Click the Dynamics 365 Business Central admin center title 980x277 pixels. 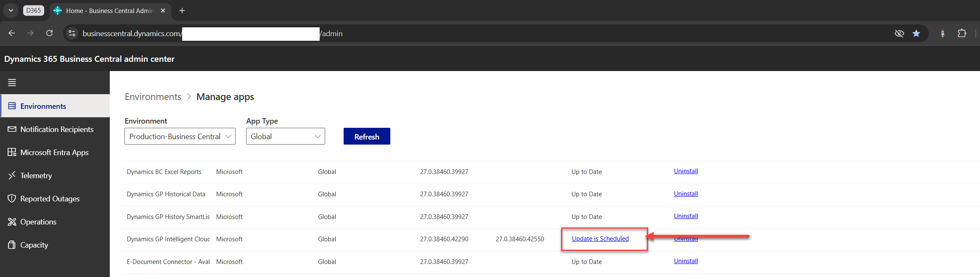pos(89,59)
